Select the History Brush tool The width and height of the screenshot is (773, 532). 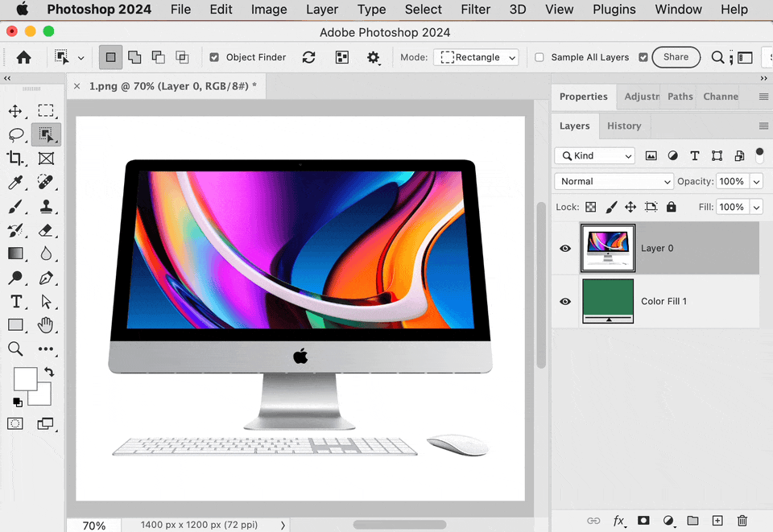click(x=15, y=230)
